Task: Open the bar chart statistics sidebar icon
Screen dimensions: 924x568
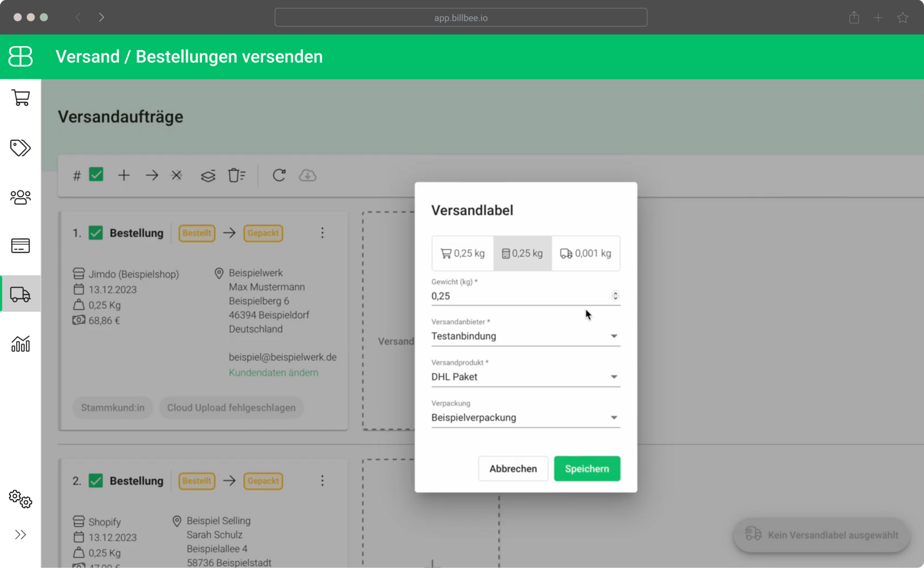Action: tap(21, 344)
